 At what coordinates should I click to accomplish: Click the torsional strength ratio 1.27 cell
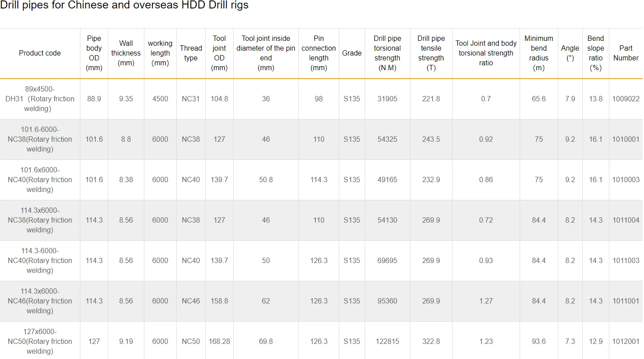[x=486, y=301]
